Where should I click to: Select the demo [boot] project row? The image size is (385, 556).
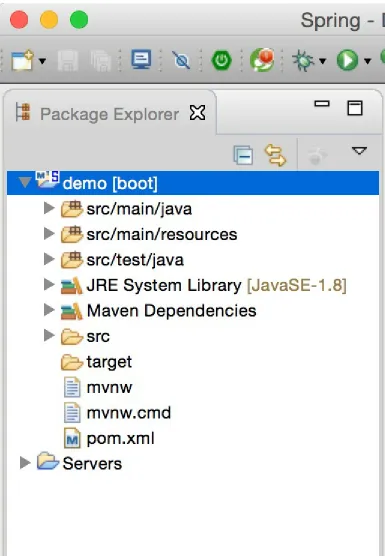[193, 183]
